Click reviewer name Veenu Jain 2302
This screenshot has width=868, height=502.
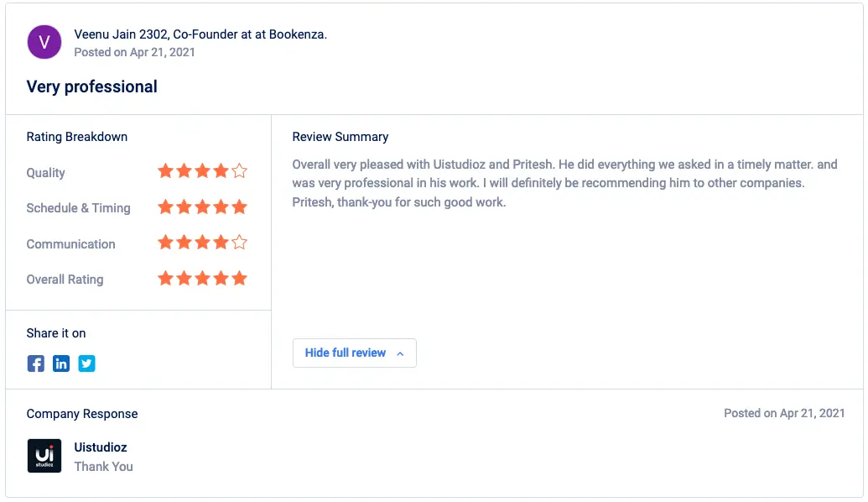click(x=121, y=34)
